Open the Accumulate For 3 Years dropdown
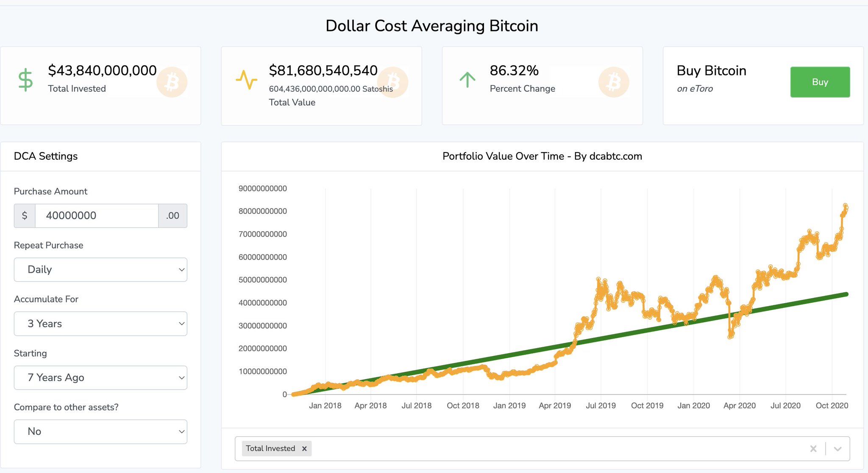Viewport: 868px width, 473px height. coord(100,324)
